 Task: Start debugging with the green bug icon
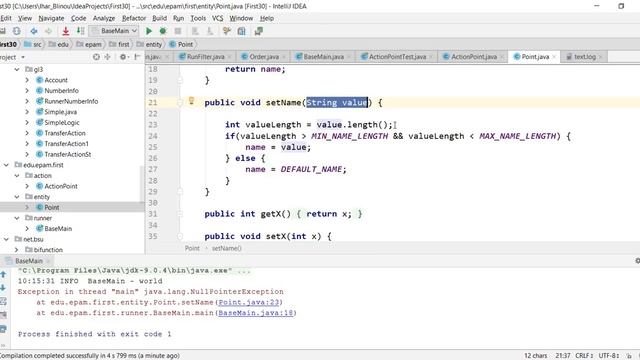163,31
